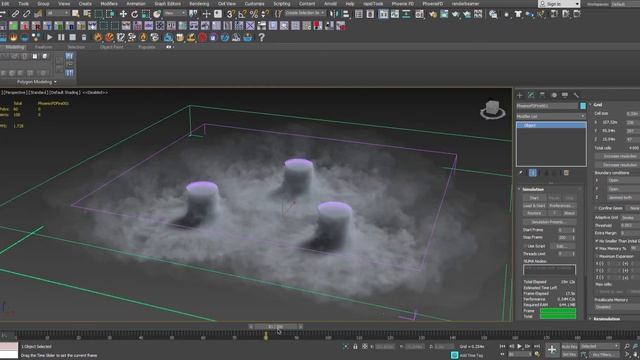The image size is (640, 360).
Task: Click the simulation Preferences button
Action: [x=561, y=206]
